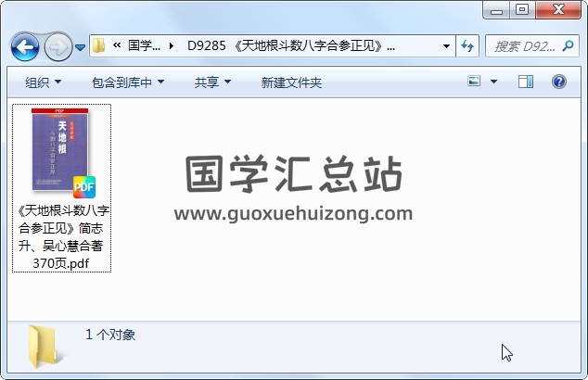Expand the view options dropdown arrow

[x=494, y=82]
